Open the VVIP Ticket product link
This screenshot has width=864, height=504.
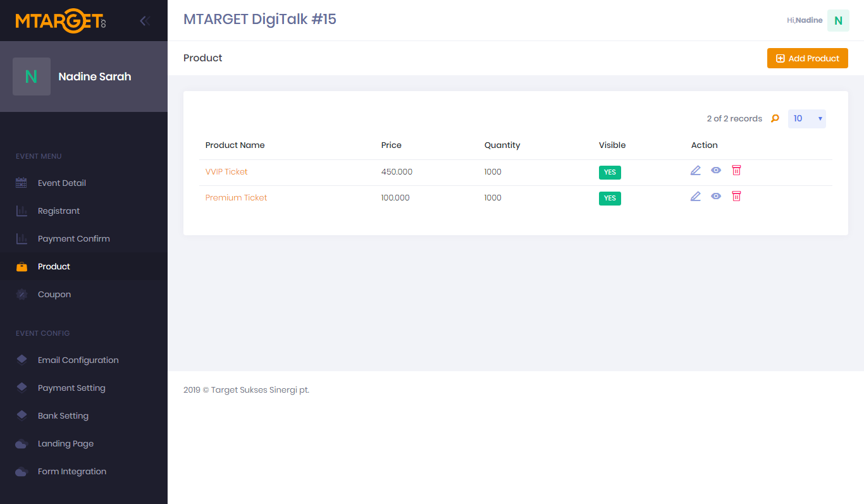(226, 171)
